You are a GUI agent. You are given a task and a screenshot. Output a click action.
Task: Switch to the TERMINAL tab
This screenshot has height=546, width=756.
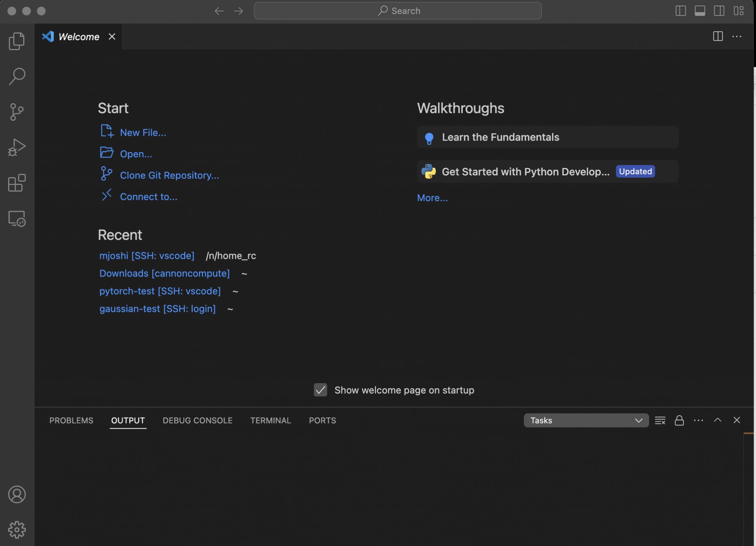(270, 420)
